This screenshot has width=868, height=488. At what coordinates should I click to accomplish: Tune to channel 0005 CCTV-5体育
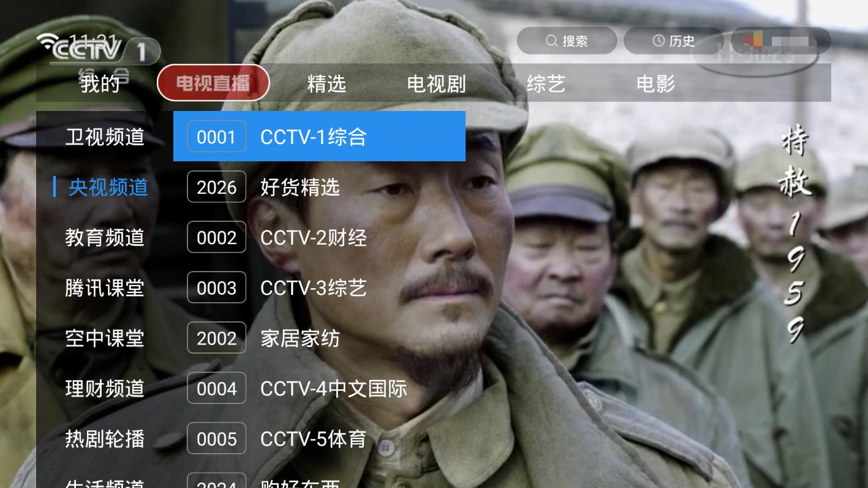click(319, 438)
